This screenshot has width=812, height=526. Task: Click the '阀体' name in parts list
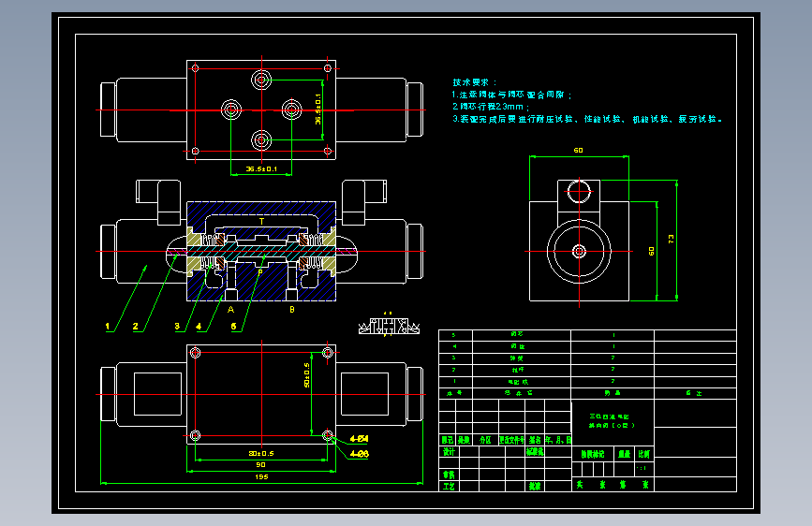tap(517, 346)
